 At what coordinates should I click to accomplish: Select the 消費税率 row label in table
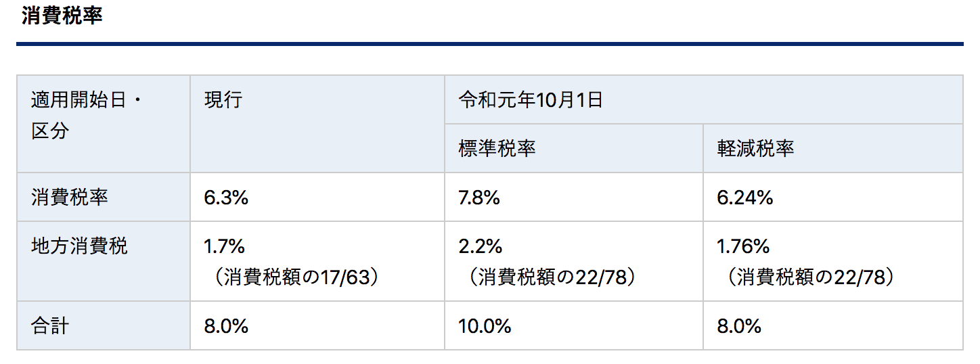coord(70,197)
